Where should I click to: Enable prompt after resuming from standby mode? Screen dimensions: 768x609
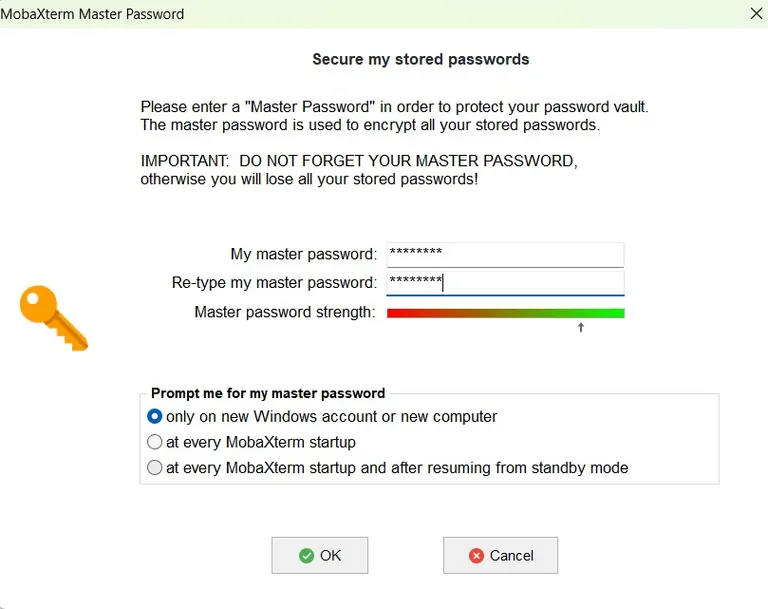155,467
